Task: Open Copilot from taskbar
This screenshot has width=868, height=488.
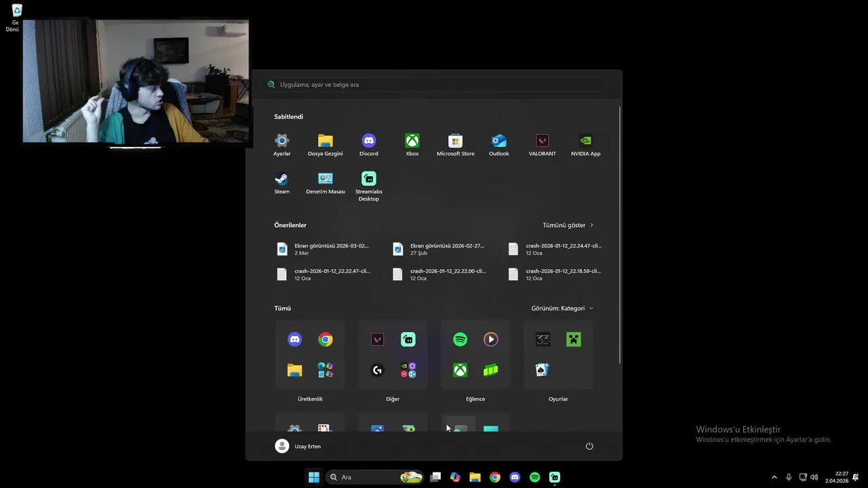Action: (455, 477)
